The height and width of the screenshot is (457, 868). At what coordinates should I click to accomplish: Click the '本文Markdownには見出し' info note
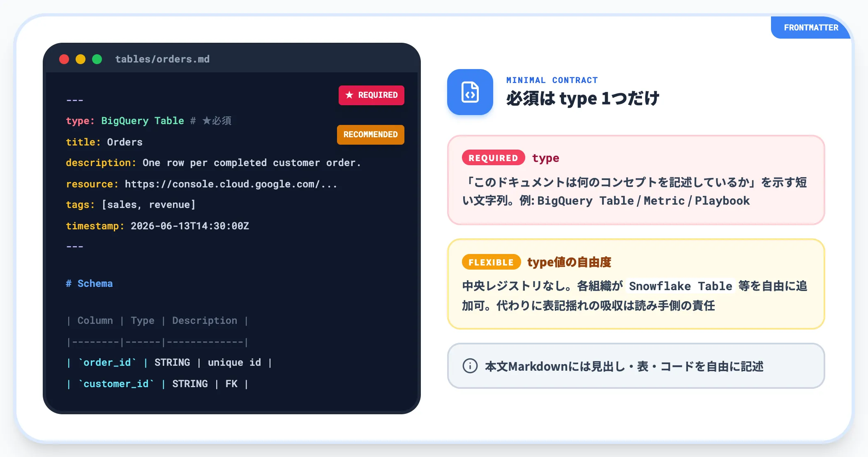pyautogui.click(x=636, y=366)
